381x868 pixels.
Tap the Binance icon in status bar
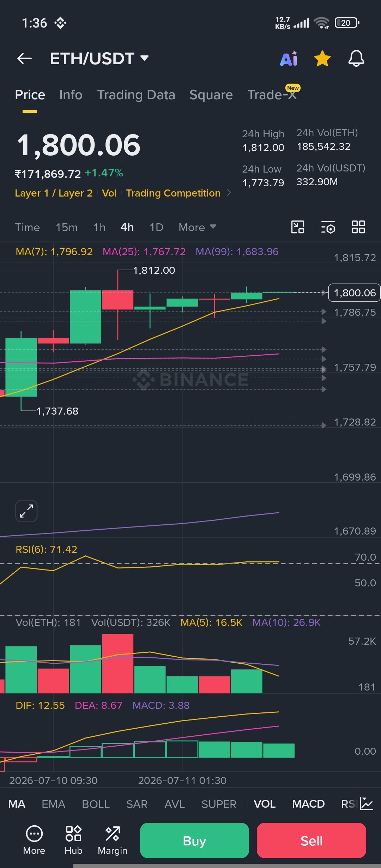(x=60, y=23)
